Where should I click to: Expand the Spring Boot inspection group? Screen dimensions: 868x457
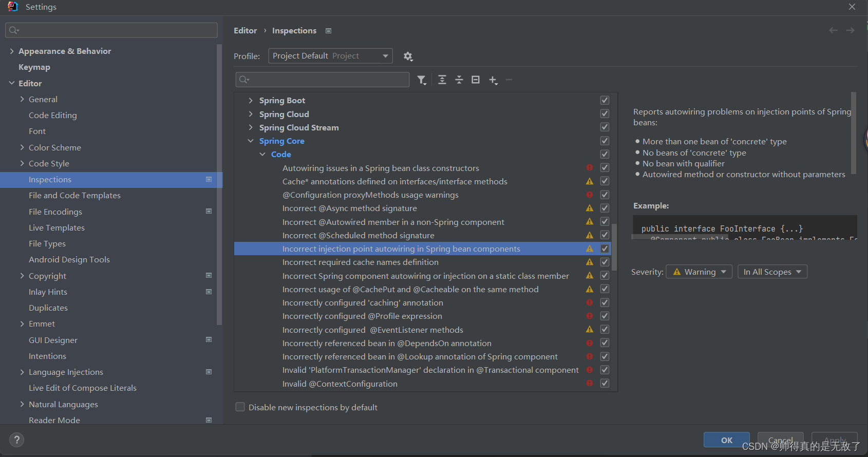(251, 100)
